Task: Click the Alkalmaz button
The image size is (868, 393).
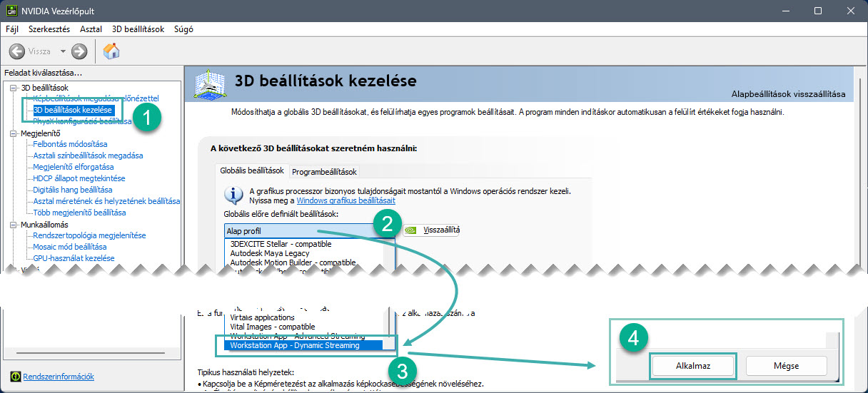Action: (x=692, y=366)
